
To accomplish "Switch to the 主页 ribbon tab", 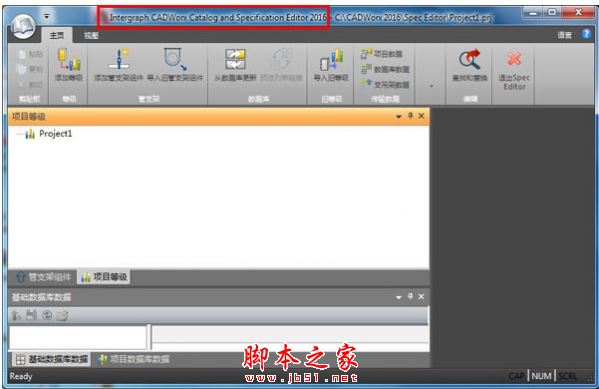I will point(57,36).
